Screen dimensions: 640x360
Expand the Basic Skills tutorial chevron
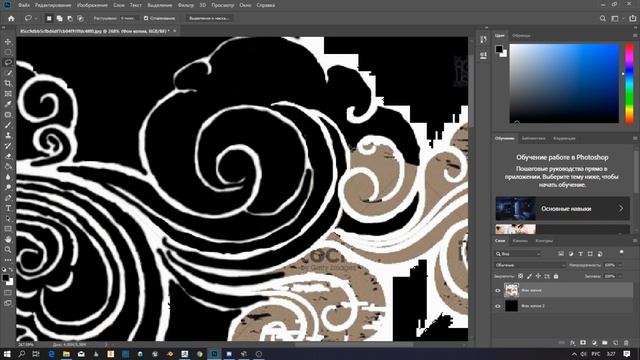(621, 209)
